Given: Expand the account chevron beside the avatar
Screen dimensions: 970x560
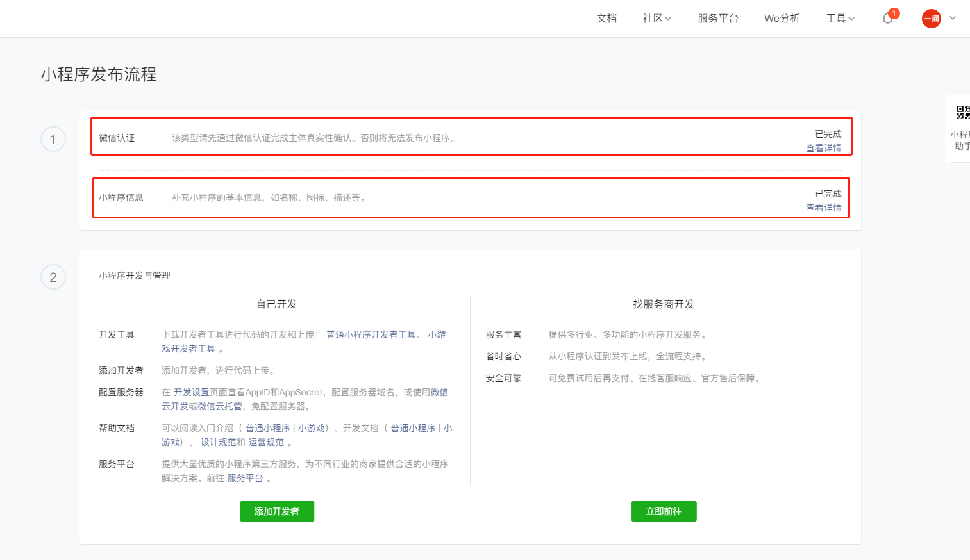Looking at the screenshot, I should click(x=953, y=19).
